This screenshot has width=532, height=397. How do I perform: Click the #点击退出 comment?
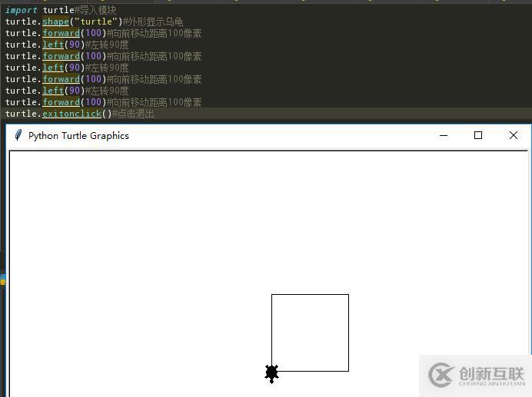coord(133,114)
